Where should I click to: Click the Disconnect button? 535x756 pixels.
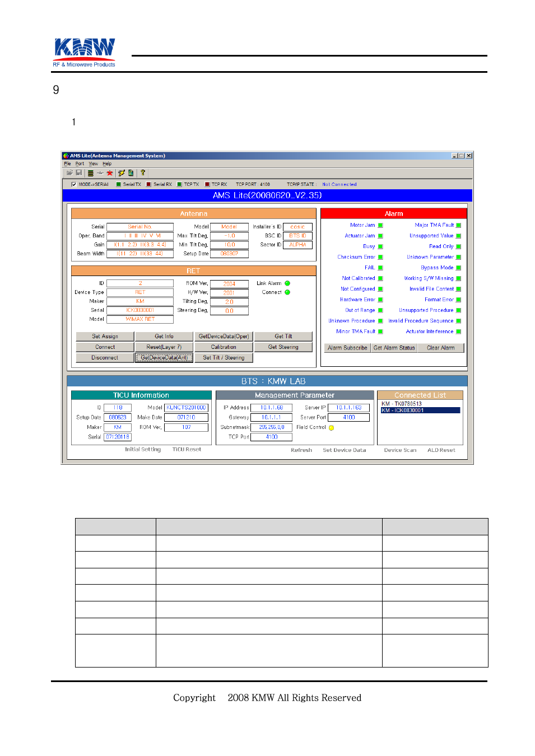pos(105,358)
